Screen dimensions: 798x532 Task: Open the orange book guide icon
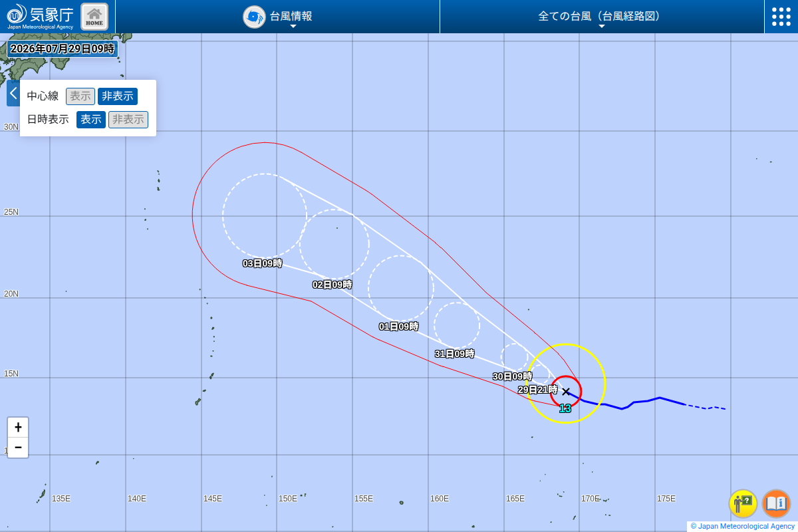pos(776,503)
